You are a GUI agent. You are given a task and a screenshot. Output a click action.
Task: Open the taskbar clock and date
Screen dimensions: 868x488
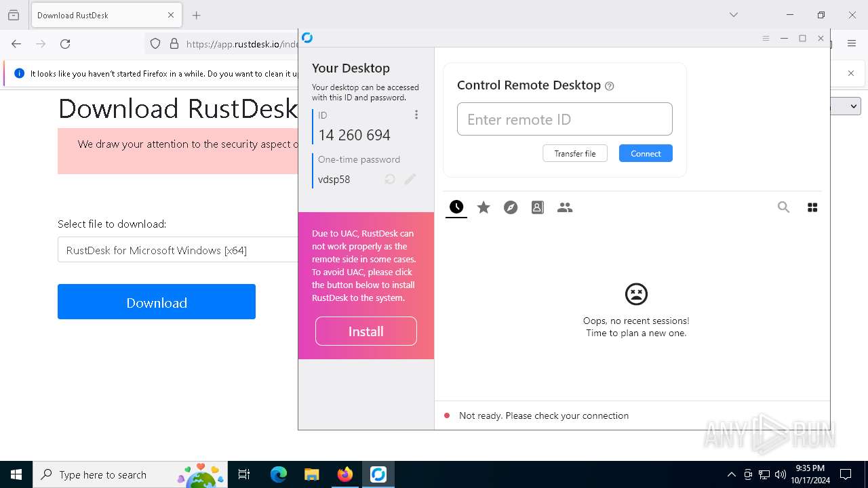[810, 474]
